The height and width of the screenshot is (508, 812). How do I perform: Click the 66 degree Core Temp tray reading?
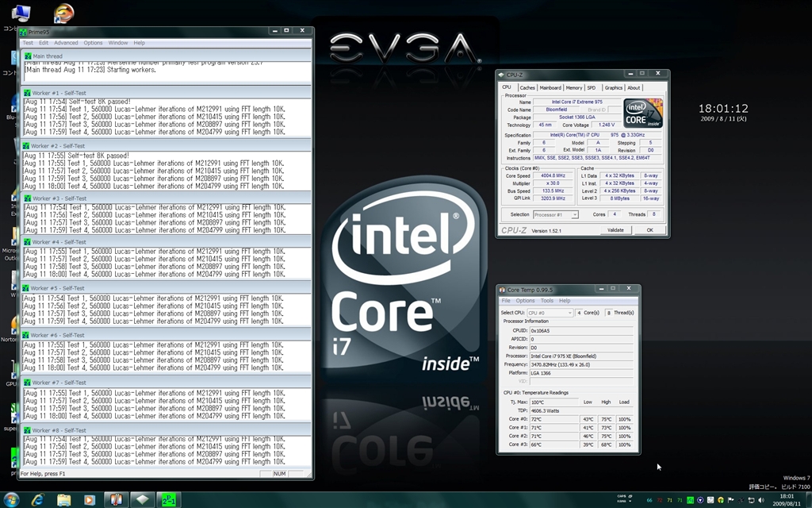coord(649,500)
